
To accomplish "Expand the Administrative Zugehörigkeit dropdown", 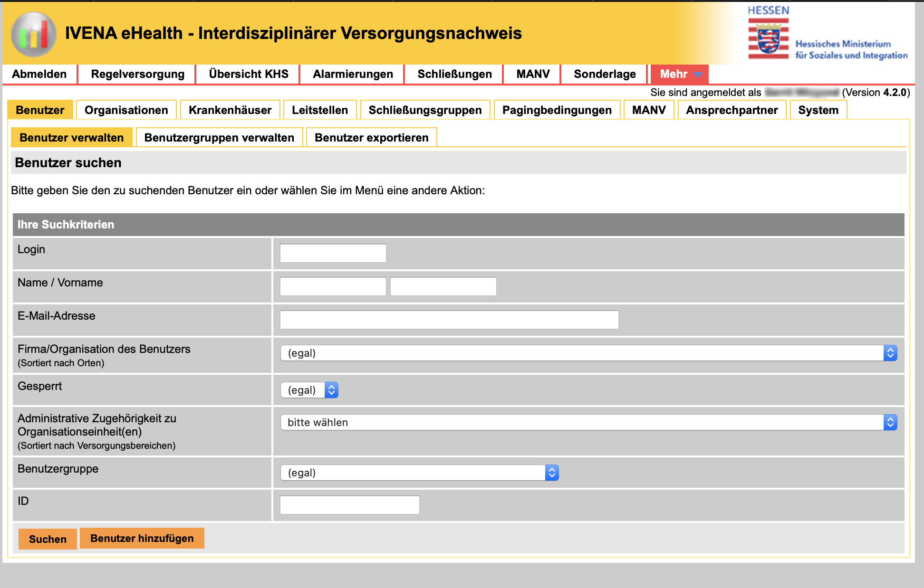I will (x=588, y=422).
